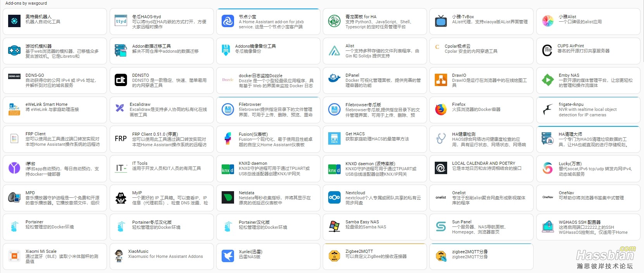644x273 pixels.
Task: Open the Cpolar极点云 add-on title
Action: [457, 46]
